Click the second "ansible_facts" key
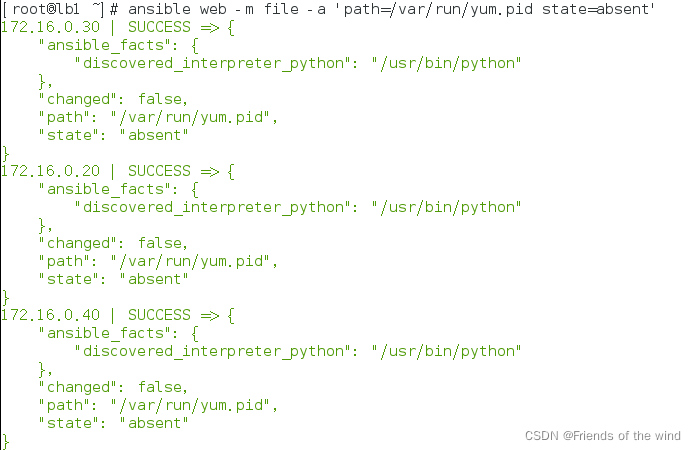The width and height of the screenshot is (696, 450). 105,189
